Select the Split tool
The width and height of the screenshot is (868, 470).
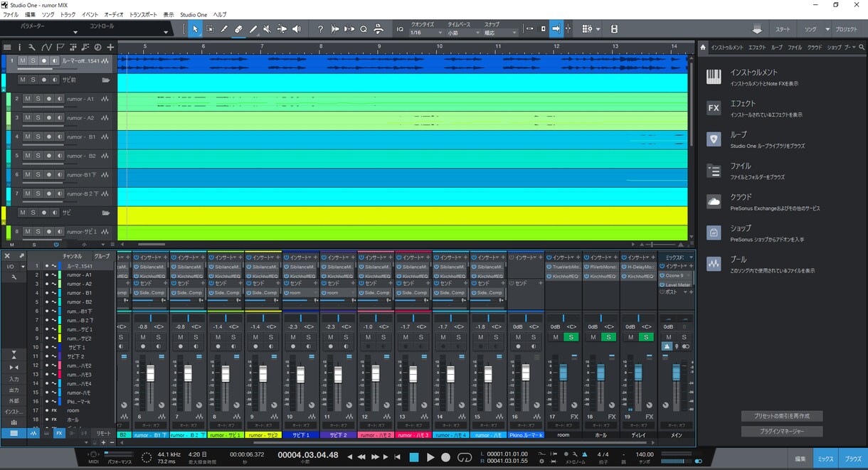pyautogui.click(x=224, y=29)
